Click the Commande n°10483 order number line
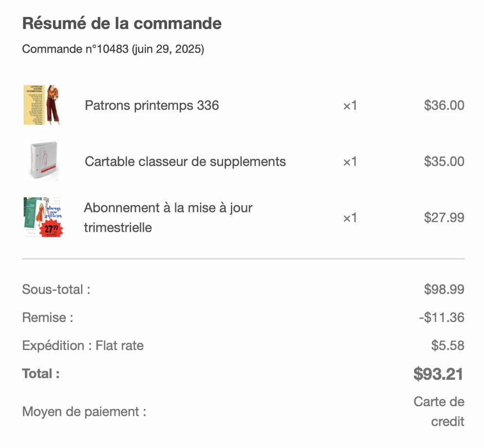The height and width of the screenshot is (448, 484). 113,49
